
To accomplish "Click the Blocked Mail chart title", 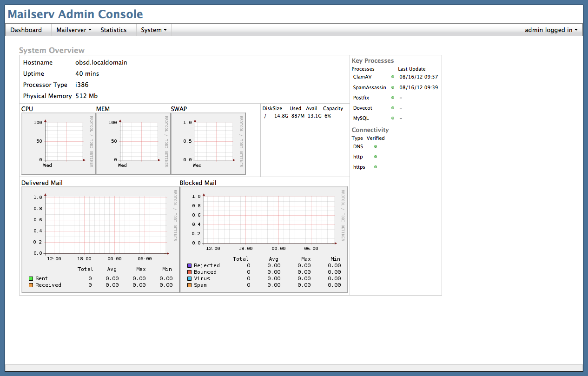I will pos(198,183).
